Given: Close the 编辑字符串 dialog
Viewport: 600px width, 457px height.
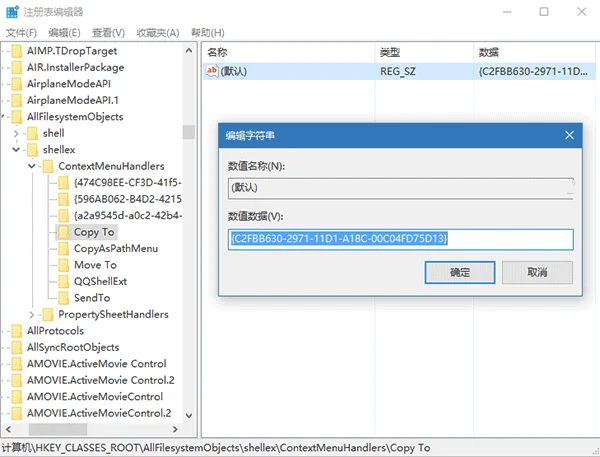Looking at the screenshot, I should pos(569,135).
